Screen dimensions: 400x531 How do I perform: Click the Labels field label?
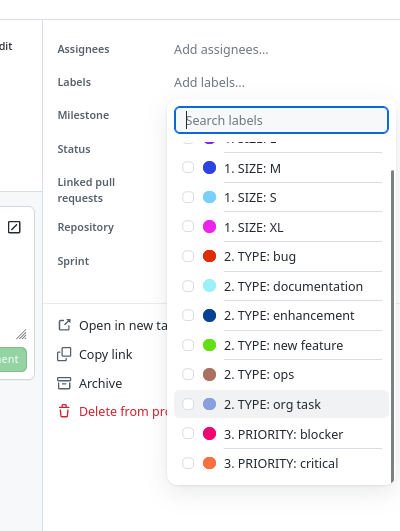tap(74, 82)
